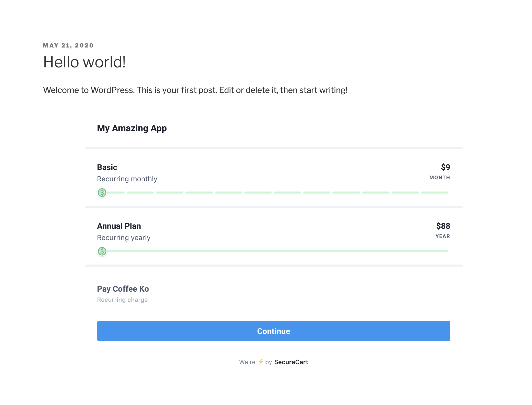
Task: Select the Pay Coffee Ko option
Action: click(x=123, y=289)
